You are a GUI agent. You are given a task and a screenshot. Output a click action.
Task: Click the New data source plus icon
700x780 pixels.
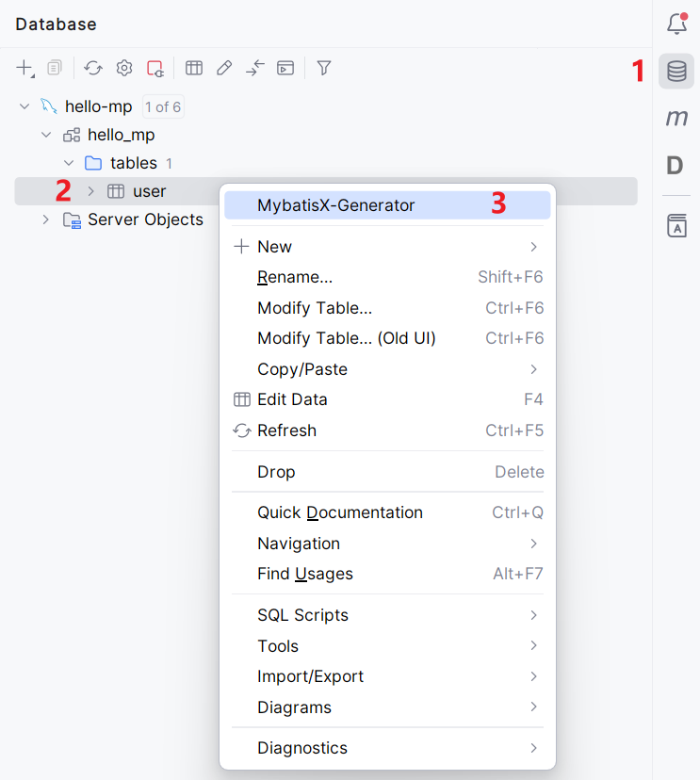[24, 68]
